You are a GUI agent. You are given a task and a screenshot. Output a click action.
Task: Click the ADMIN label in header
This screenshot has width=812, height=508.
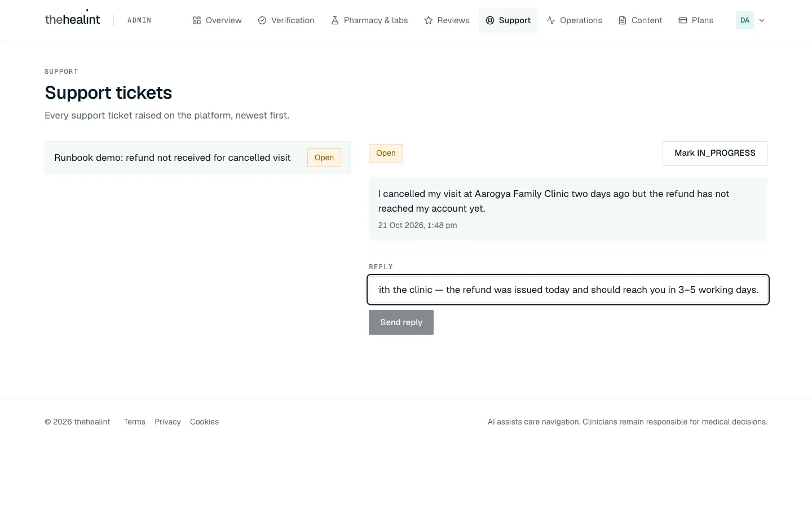click(139, 20)
